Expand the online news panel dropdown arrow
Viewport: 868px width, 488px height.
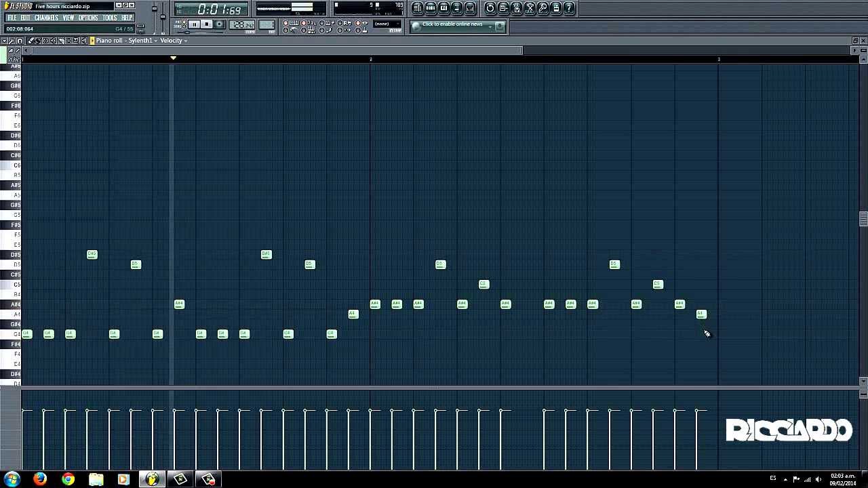[x=491, y=26]
